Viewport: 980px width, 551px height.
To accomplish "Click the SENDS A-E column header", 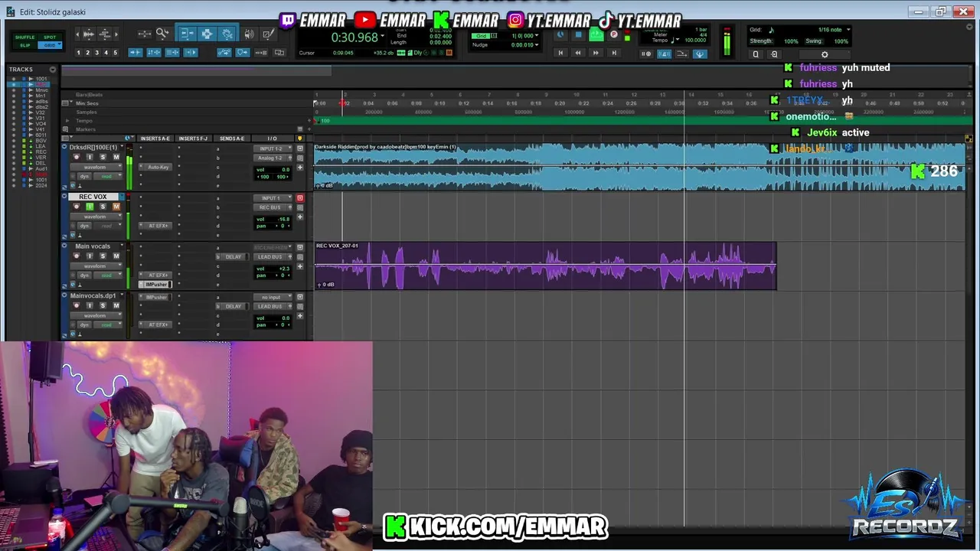I will (232, 139).
